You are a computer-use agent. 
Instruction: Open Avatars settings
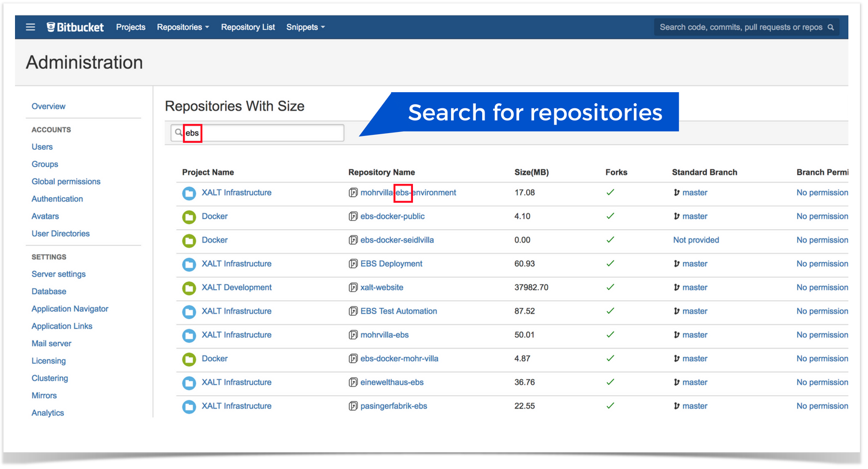(45, 215)
